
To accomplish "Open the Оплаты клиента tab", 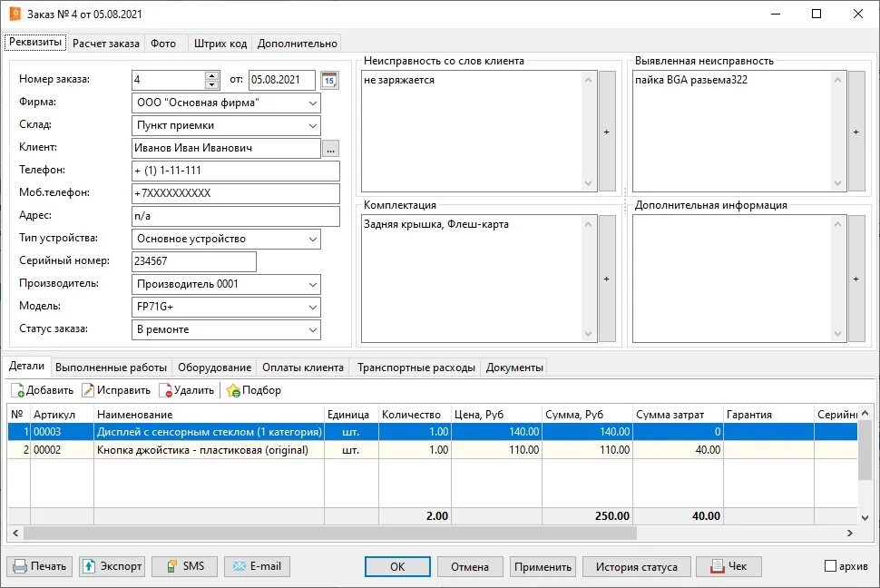I will point(303,367).
